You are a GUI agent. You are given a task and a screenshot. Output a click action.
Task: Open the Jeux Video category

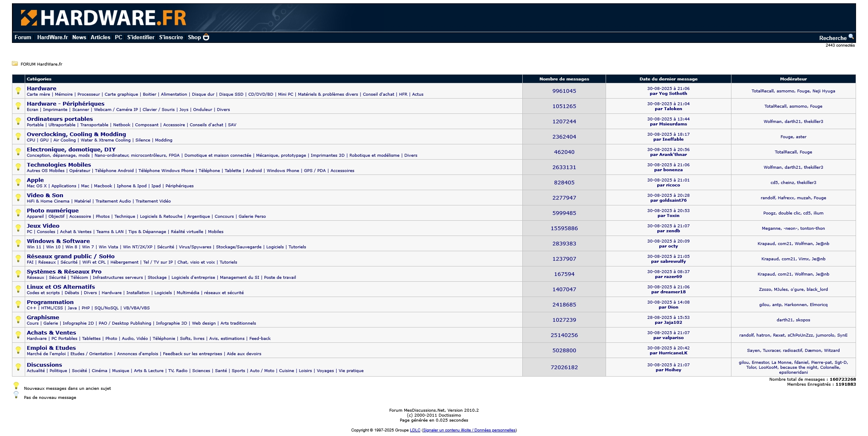pos(43,226)
